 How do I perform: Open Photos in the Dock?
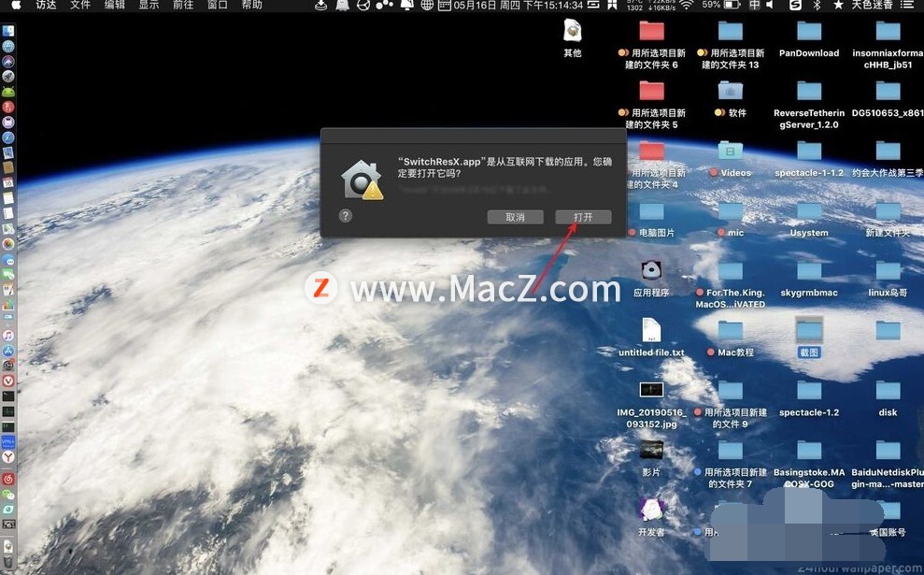[x=8, y=244]
